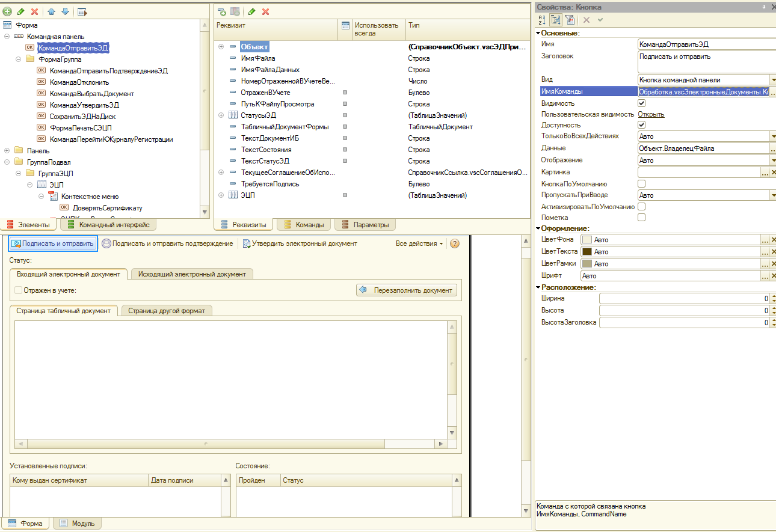
Task: Move the element up with the up arrow
Action: [x=52, y=11]
